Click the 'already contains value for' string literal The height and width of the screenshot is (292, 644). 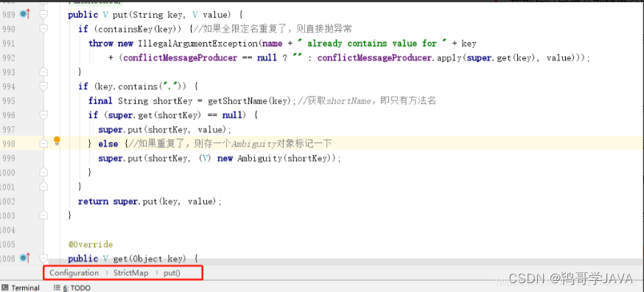click(372, 44)
